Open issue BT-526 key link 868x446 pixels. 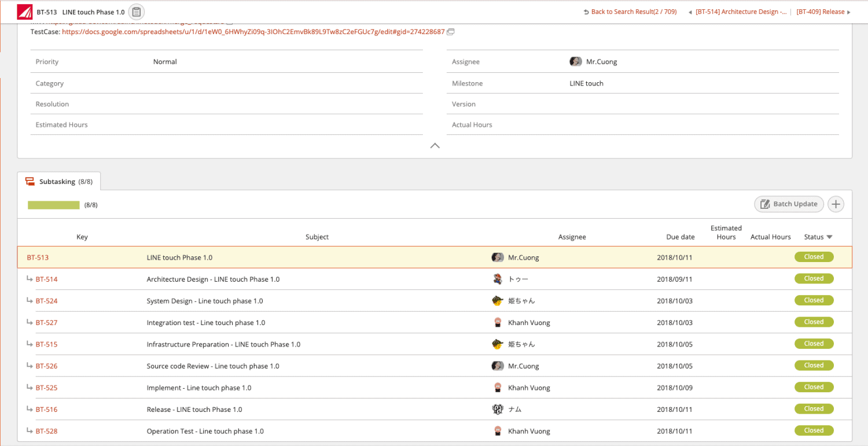(46, 366)
